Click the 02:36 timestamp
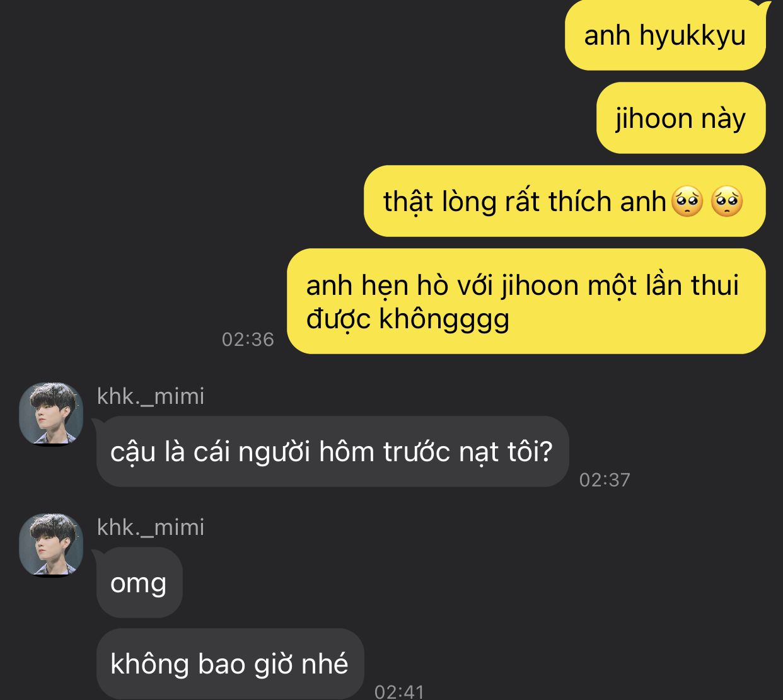Image resolution: width=783 pixels, height=700 pixels. click(248, 340)
